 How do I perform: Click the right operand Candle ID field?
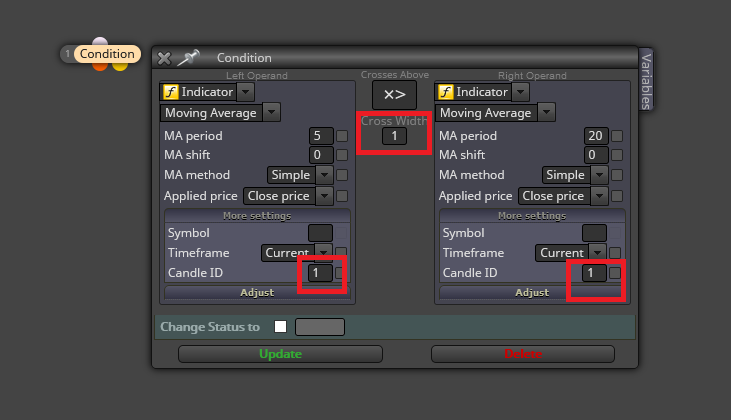594,273
